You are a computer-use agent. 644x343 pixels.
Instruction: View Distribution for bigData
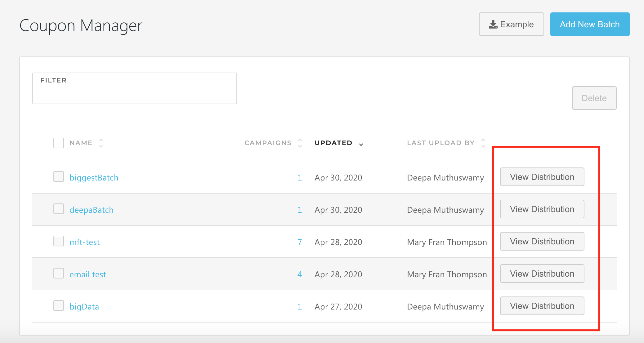(542, 306)
